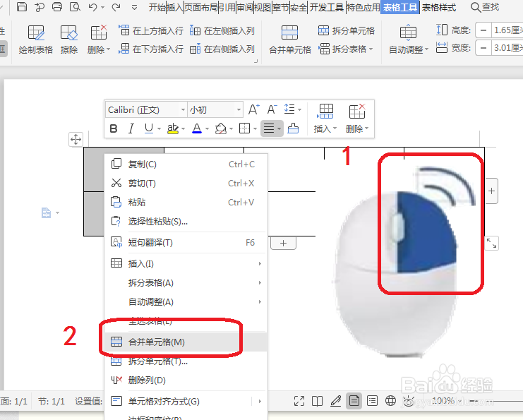Viewport: 523px width, 420px height.
Task: Click 在上方插入行 insert row above
Action: [151, 30]
